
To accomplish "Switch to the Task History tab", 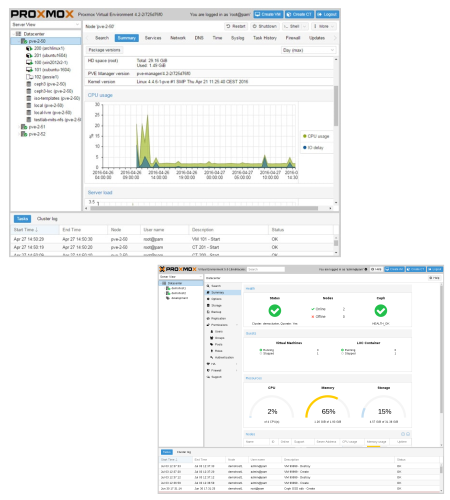I will [265, 38].
